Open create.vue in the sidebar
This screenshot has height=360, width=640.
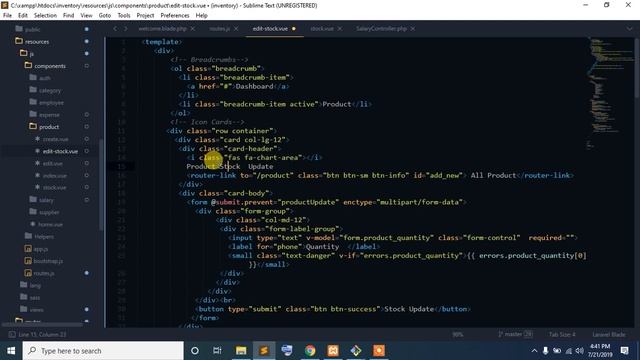coord(56,139)
